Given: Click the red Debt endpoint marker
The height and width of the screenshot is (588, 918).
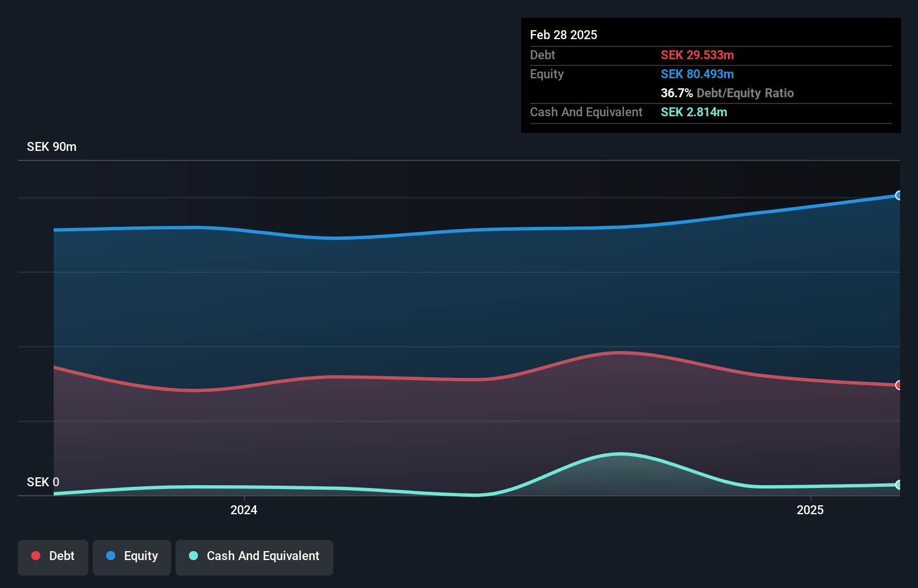Looking at the screenshot, I should point(898,385).
